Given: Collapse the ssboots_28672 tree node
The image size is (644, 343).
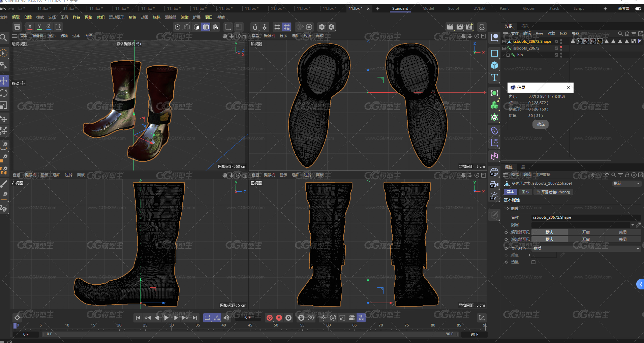Looking at the screenshot, I should pos(504,49).
